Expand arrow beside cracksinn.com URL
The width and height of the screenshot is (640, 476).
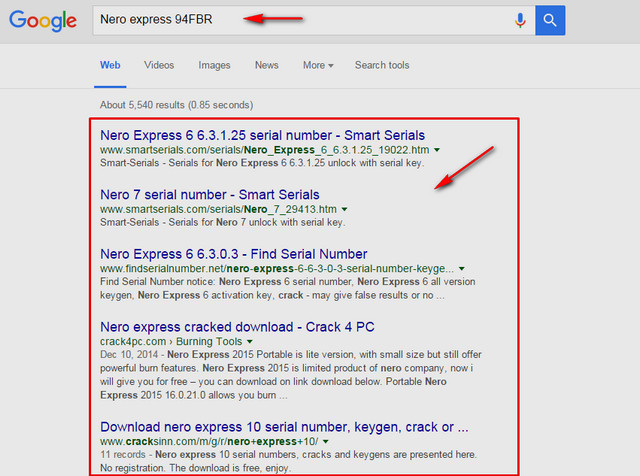(x=326, y=441)
